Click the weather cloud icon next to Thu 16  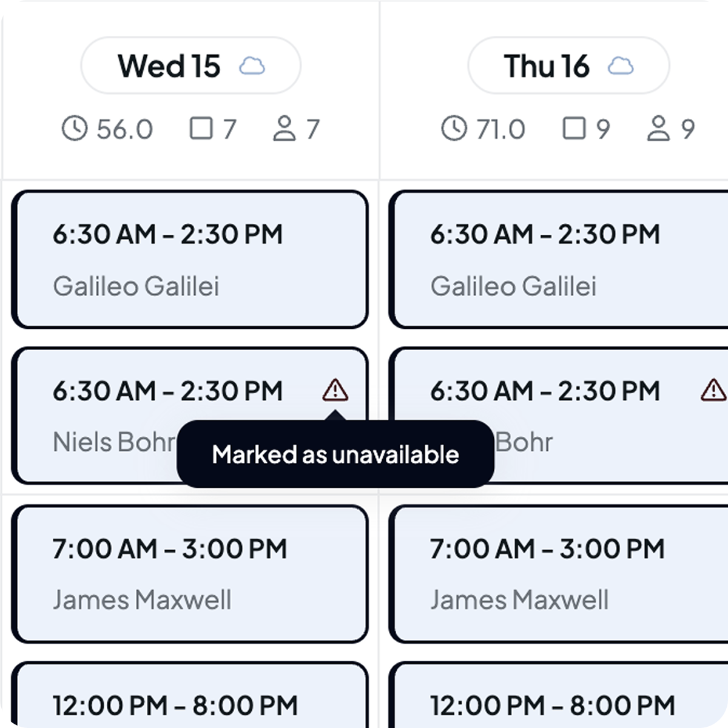pos(619,66)
